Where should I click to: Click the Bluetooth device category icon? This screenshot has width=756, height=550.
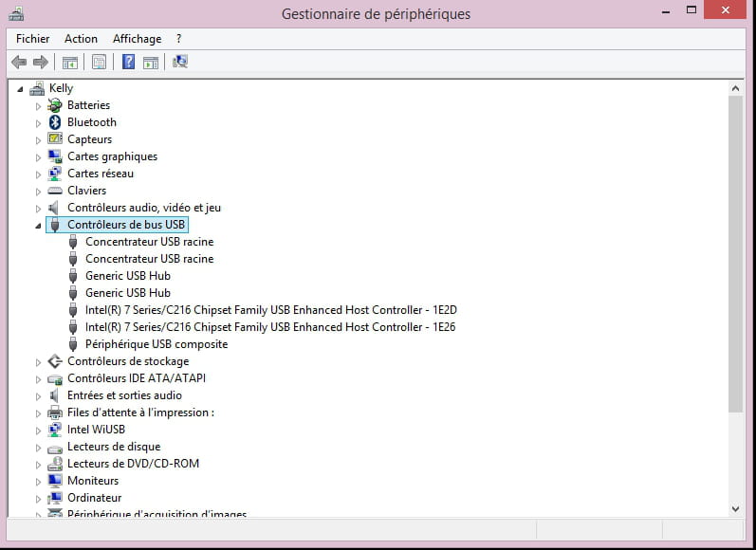point(55,122)
